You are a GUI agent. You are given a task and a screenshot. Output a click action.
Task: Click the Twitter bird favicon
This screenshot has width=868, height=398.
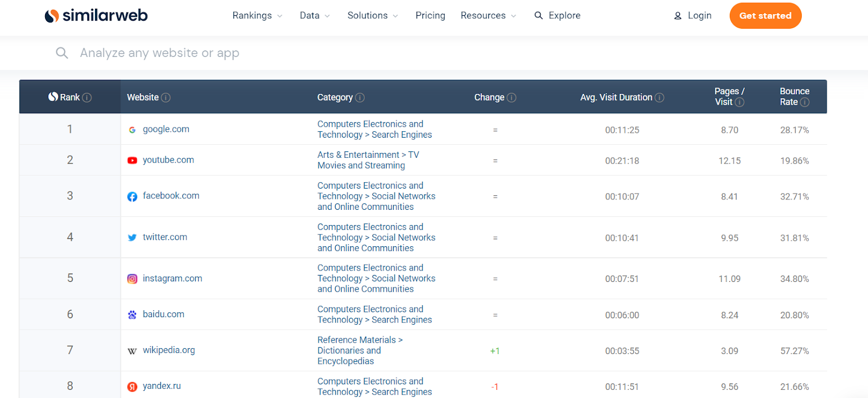click(x=132, y=237)
